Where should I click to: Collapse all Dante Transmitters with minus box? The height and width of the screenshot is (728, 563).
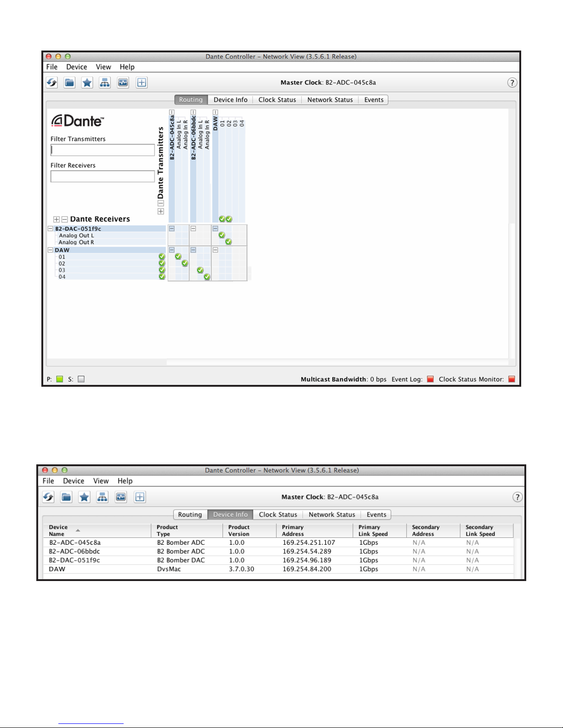point(160,203)
